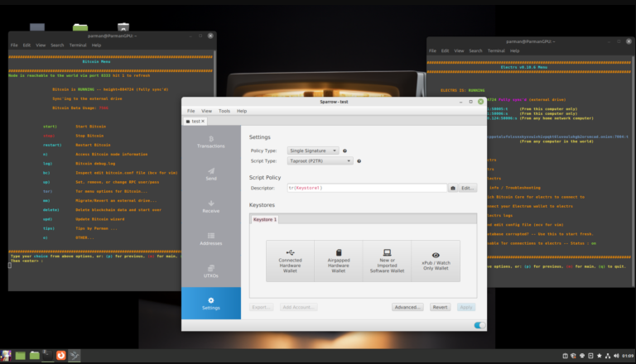Open Sparrow's View menu
The image size is (636, 364).
206,110
